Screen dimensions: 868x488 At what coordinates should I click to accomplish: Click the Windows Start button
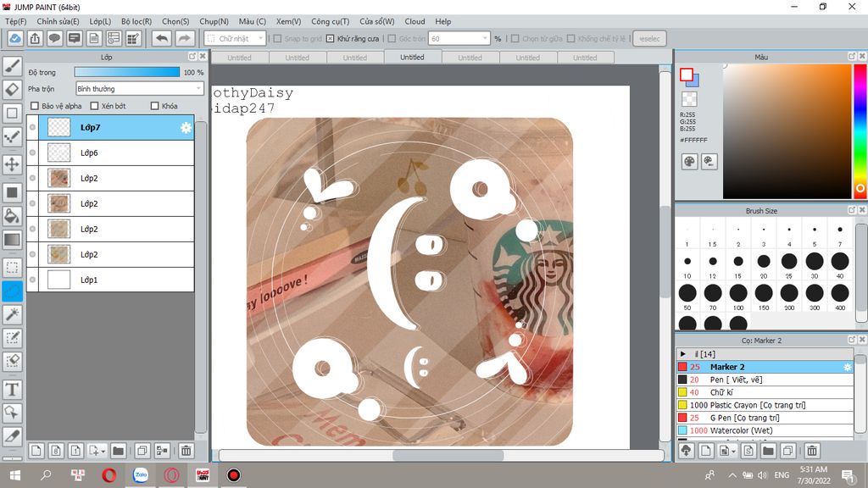pyautogui.click(x=15, y=474)
